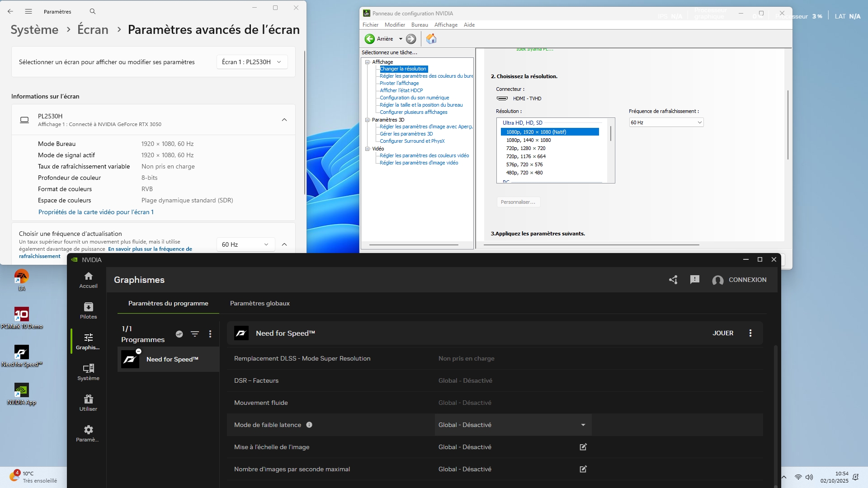Click the filter icon above Programmes list

pyautogui.click(x=195, y=334)
